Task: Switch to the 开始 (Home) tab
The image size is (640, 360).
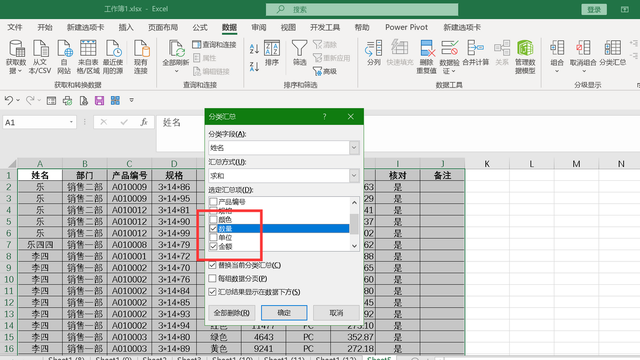Action: tap(44, 27)
